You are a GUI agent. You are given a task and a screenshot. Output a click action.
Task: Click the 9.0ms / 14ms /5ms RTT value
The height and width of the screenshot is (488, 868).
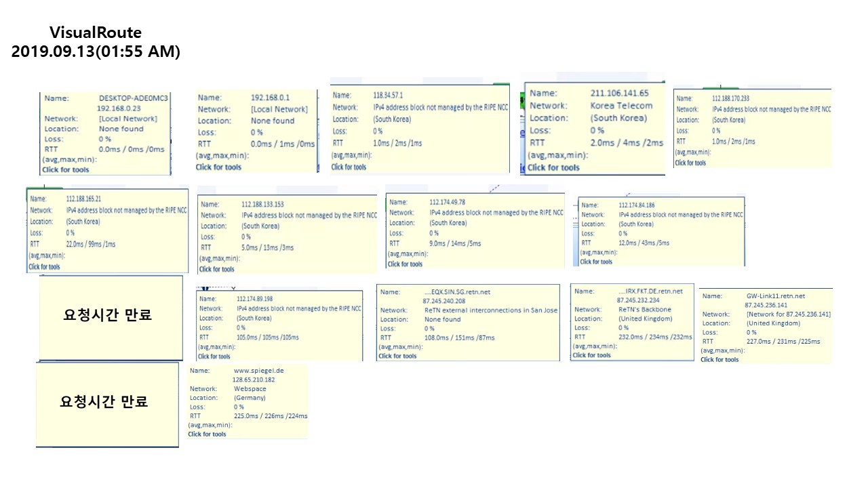[456, 243]
